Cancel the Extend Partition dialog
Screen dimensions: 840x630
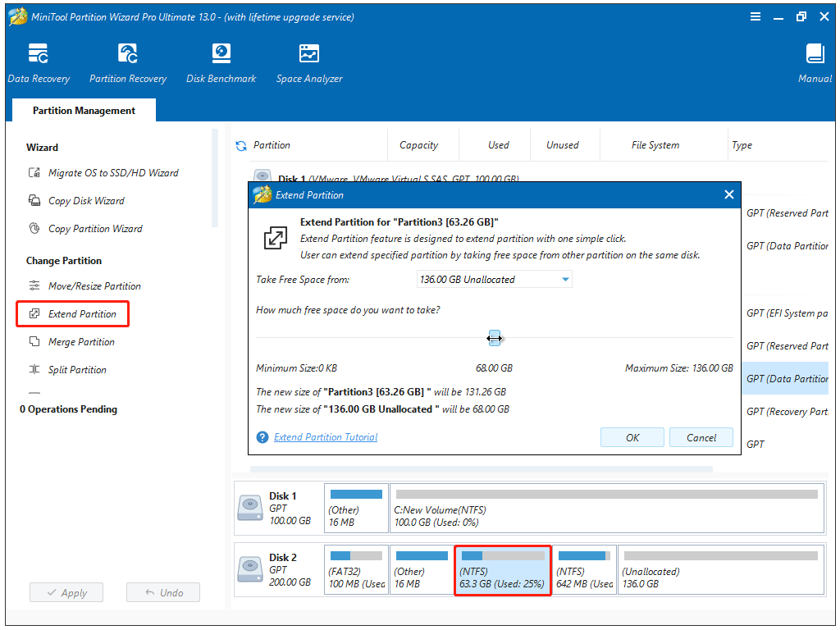click(701, 437)
